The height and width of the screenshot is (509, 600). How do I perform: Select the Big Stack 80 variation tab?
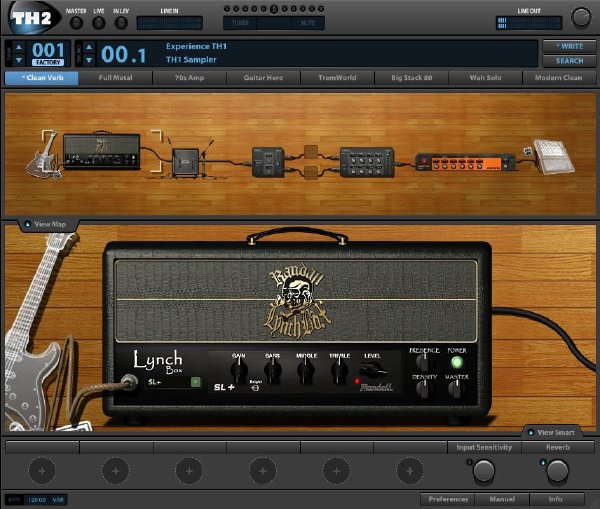pyautogui.click(x=411, y=78)
